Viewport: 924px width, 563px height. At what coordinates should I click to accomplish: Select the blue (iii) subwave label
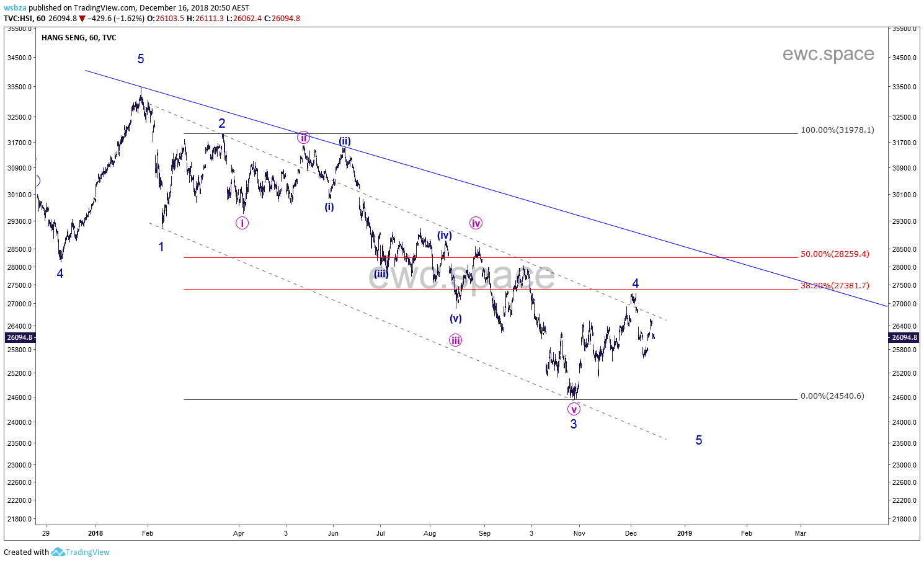pos(381,273)
